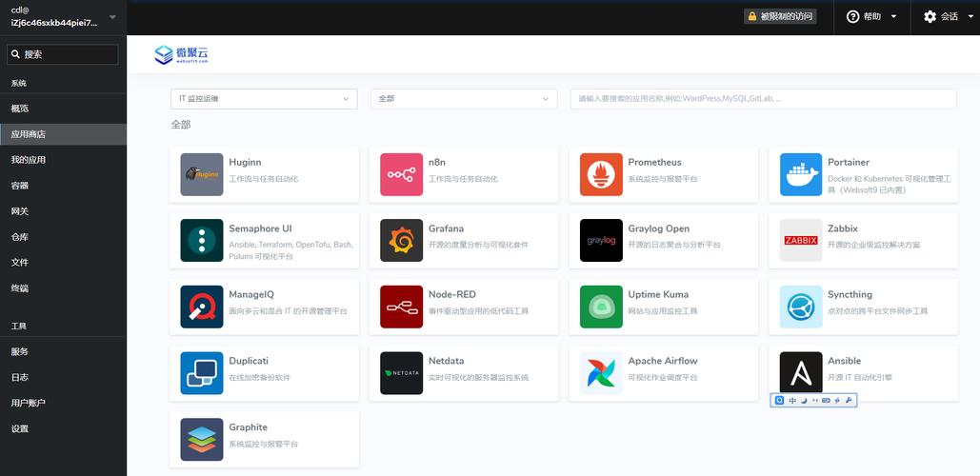Click the app name search field
This screenshot has height=476, width=980.
click(x=763, y=99)
